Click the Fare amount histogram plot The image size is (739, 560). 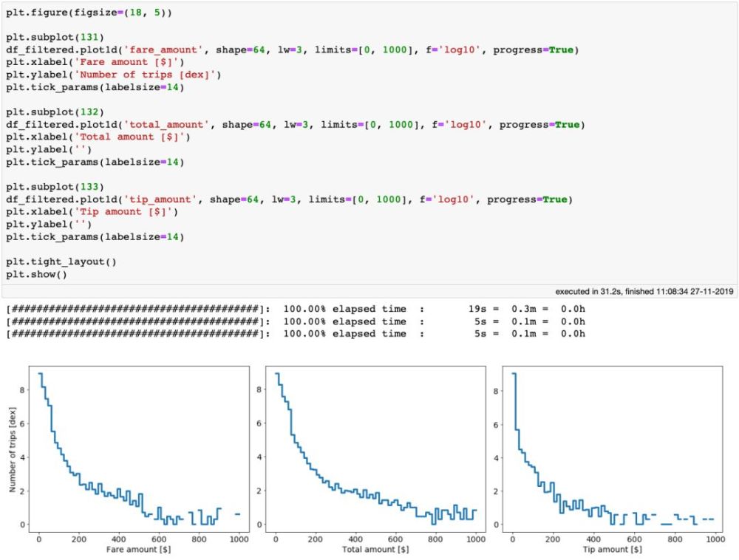tap(139, 449)
